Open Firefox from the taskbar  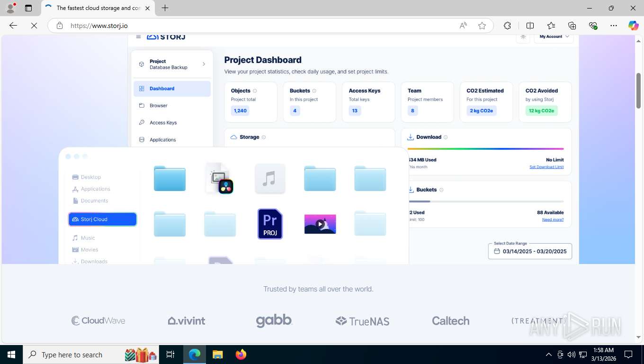(241, 355)
